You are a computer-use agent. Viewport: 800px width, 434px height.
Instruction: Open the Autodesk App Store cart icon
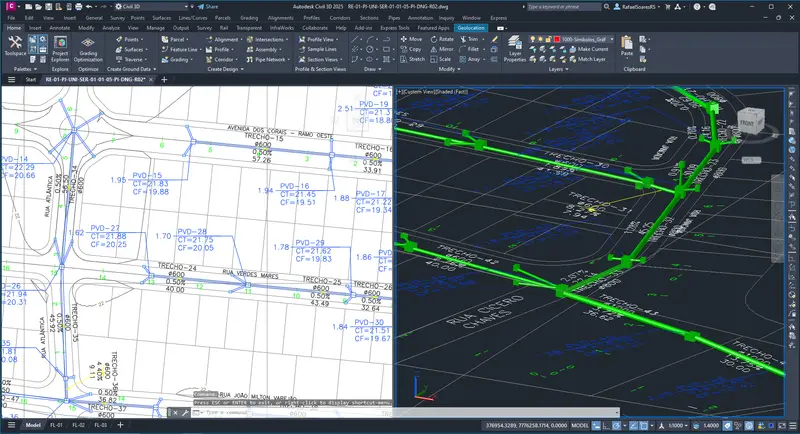point(667,7)
